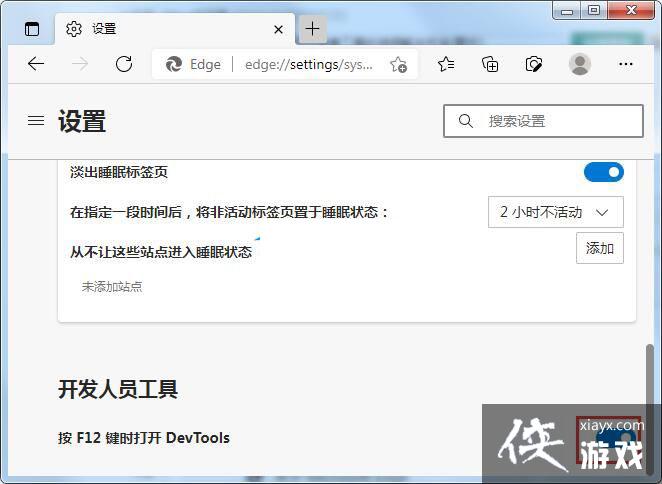Refresh the settings page

pos(124,64)
